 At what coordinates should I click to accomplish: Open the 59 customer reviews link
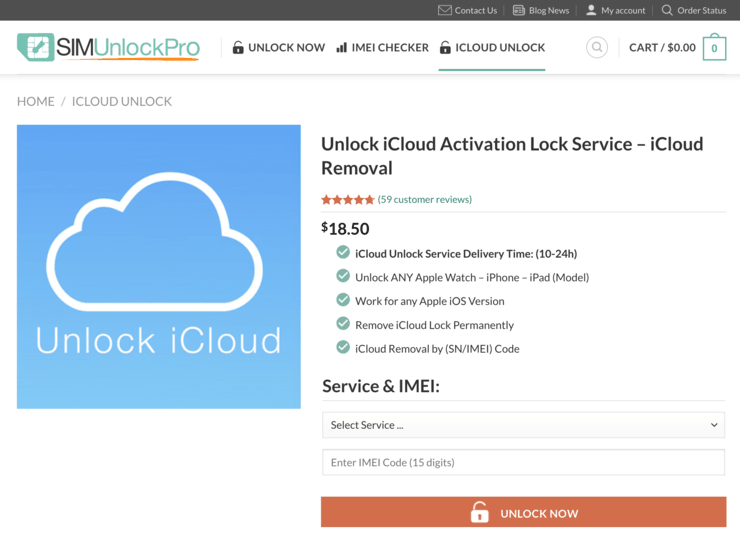pyautogui.click(x=425, y=199)
